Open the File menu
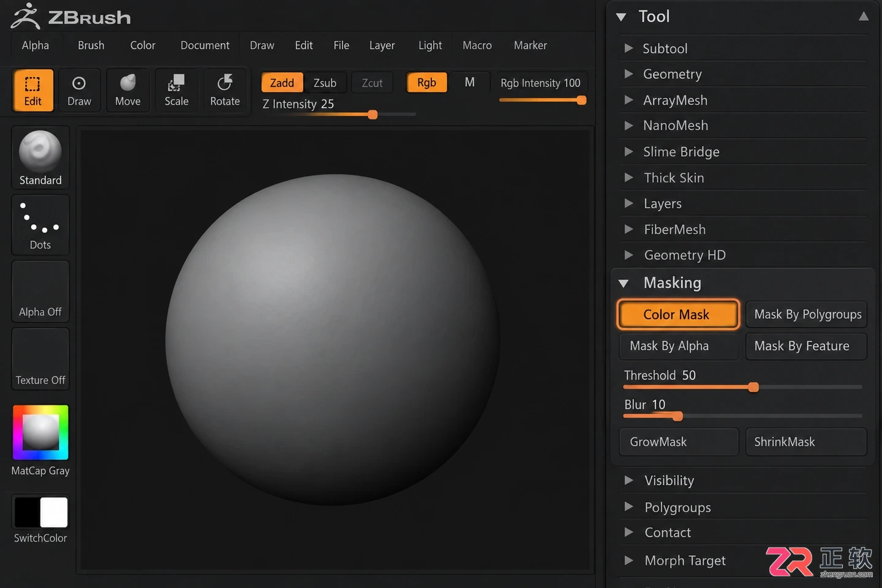 tap(342, 45)
